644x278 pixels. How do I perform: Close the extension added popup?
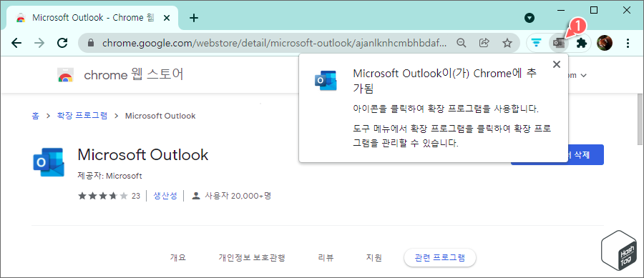[557, 64]
